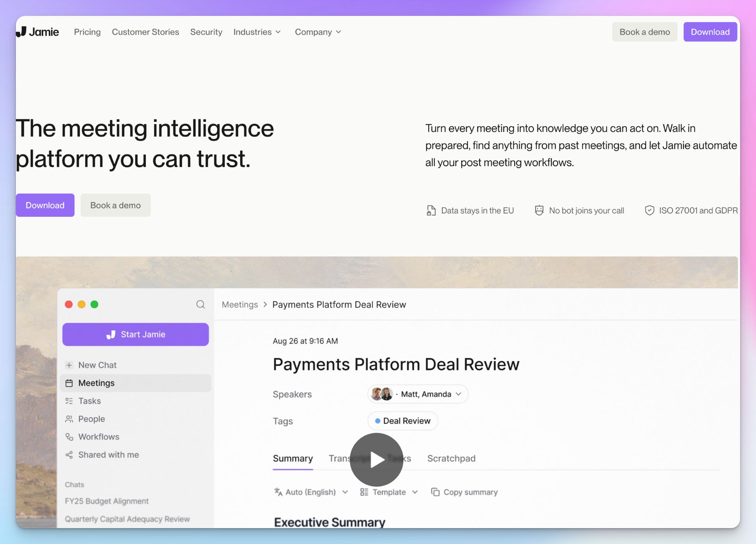The image size is (756, 544).
Task: Click the bot icon by No bot joins your call
Action: [539, 211]
